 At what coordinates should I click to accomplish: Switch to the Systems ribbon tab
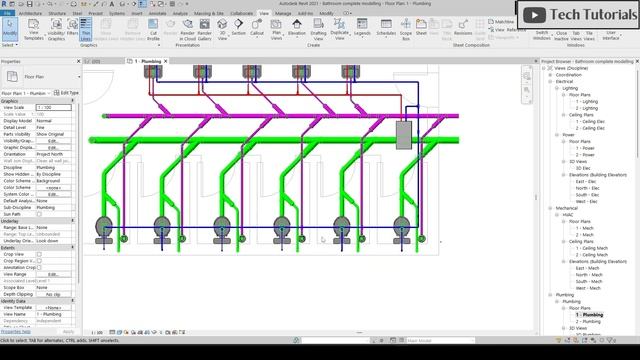coord(117,13)
